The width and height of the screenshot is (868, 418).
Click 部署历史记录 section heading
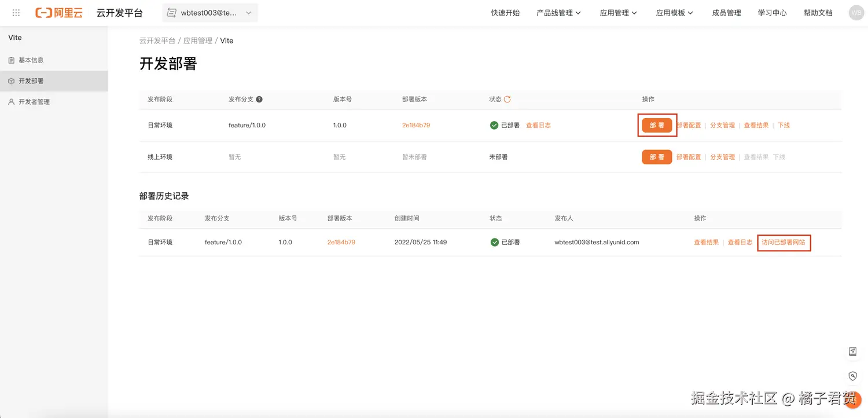164,196
